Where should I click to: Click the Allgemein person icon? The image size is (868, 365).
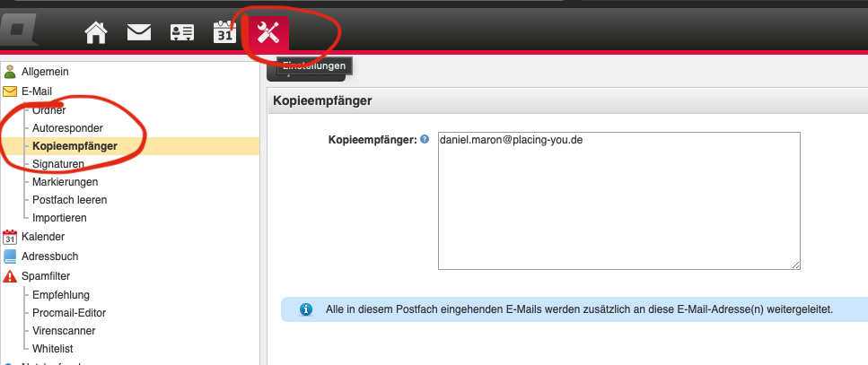[x=10, y=72]
